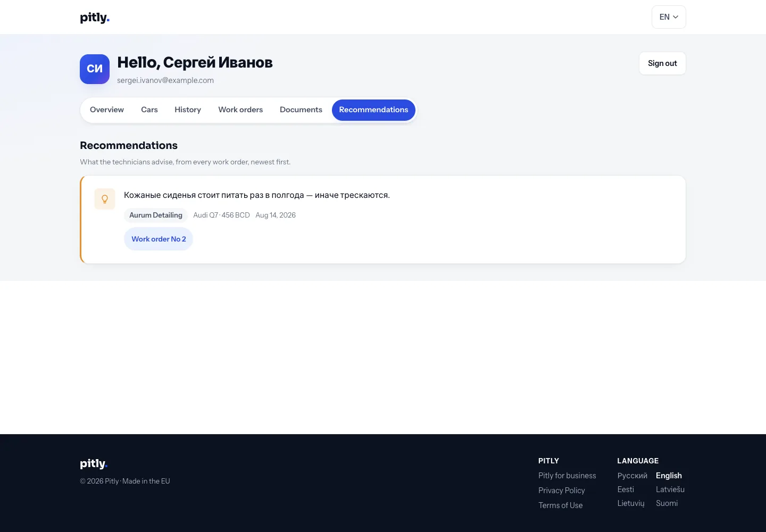Click the Aurum Detailing tag
This screenshot has width=766, height=532.
point(156,215)
